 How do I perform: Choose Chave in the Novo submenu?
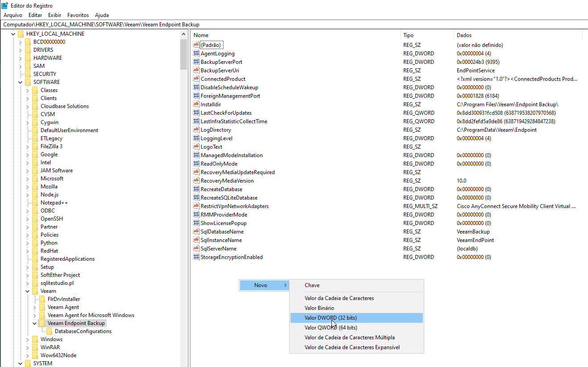[x=356, y=285]
